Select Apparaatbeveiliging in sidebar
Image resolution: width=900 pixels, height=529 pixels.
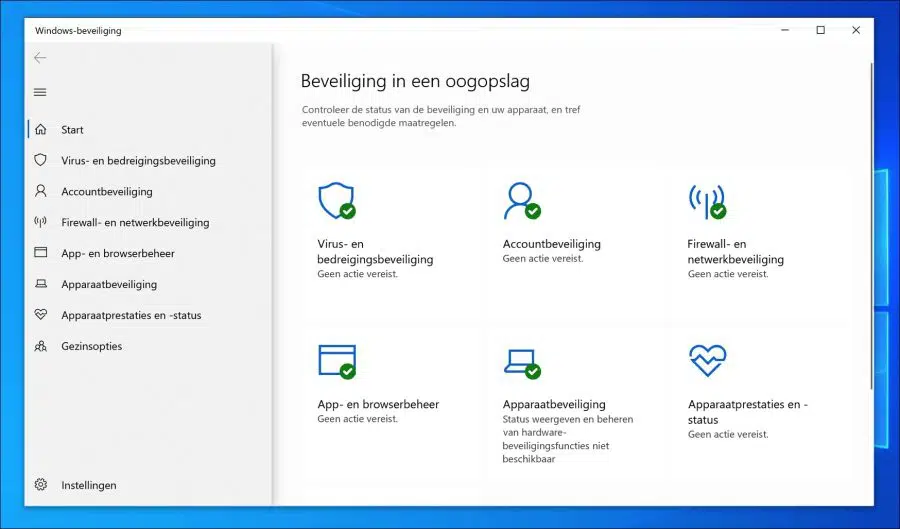109,285
